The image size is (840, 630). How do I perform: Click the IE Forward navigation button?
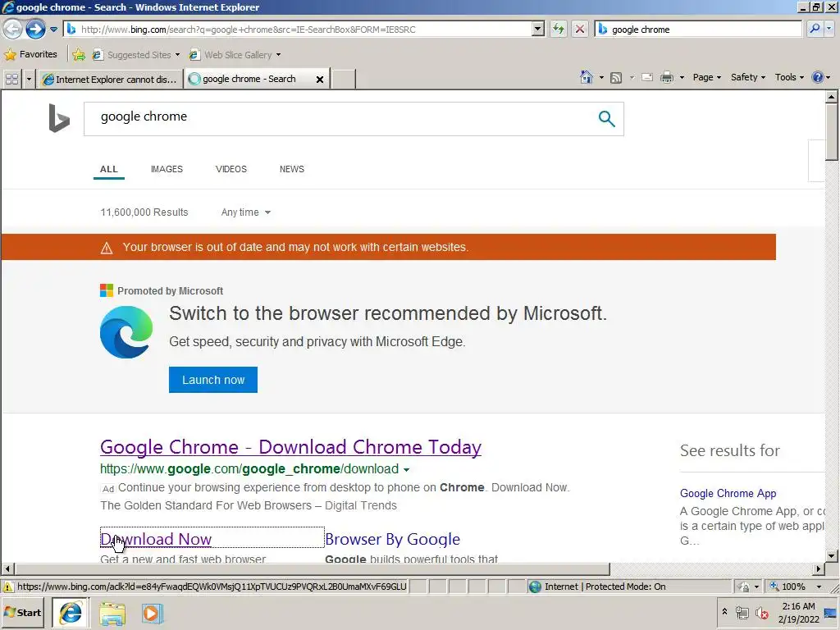click(35, 29)
